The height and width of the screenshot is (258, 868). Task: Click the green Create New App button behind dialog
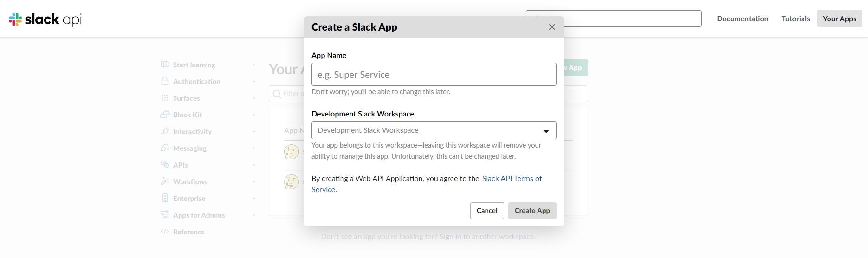coord(576,68)
